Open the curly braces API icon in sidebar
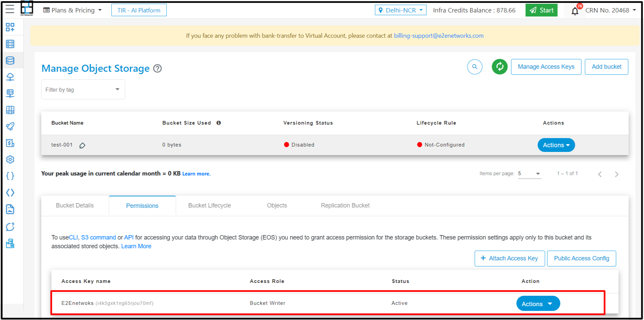 pyautogui.click(x=10, y=176)
